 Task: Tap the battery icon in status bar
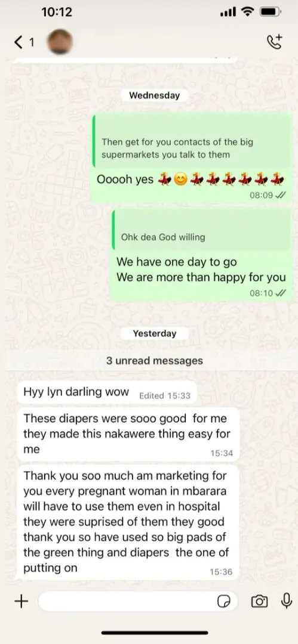coord(270,13)
